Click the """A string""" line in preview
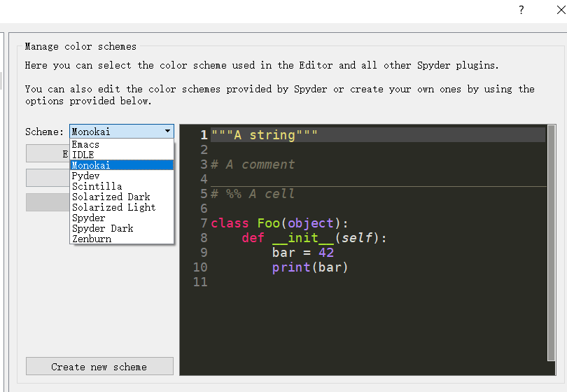 coord(265,135)
